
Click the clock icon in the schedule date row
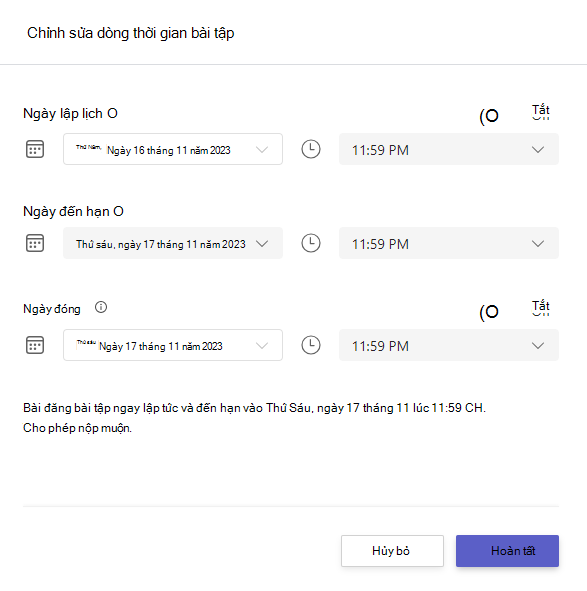point(311,149)
